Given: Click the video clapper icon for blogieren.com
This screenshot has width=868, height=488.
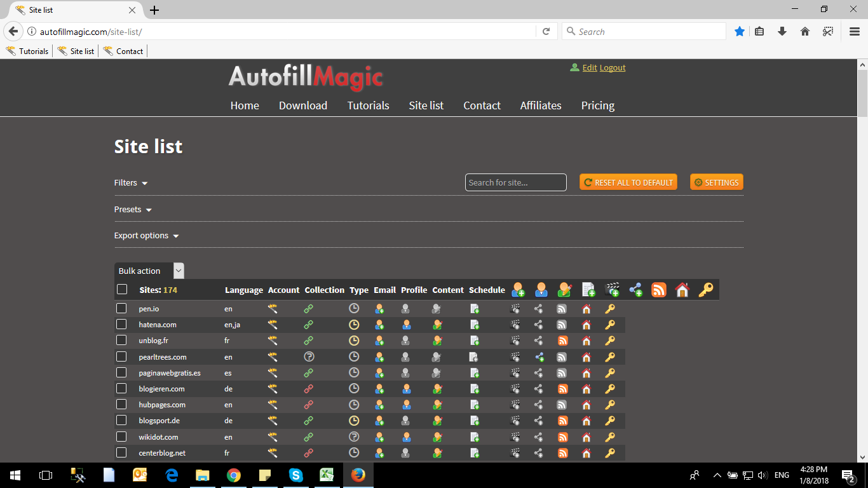Looking at the screenshot, I should click(x=515, y=389).
